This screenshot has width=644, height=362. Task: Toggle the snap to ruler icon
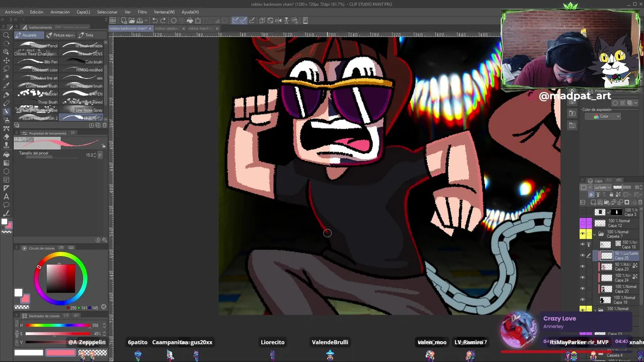point(235,21)
